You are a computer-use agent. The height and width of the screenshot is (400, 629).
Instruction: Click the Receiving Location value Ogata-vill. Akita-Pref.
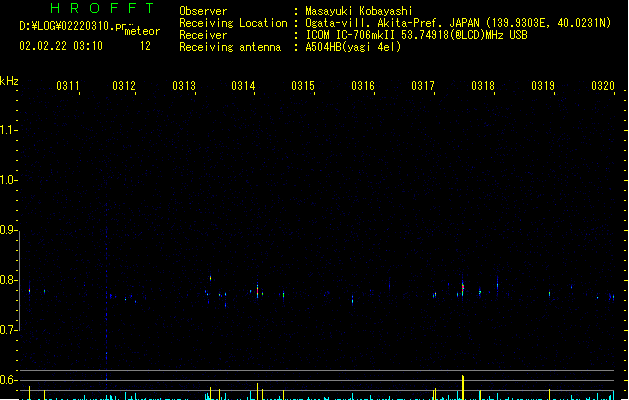click(x=375, y=23)
